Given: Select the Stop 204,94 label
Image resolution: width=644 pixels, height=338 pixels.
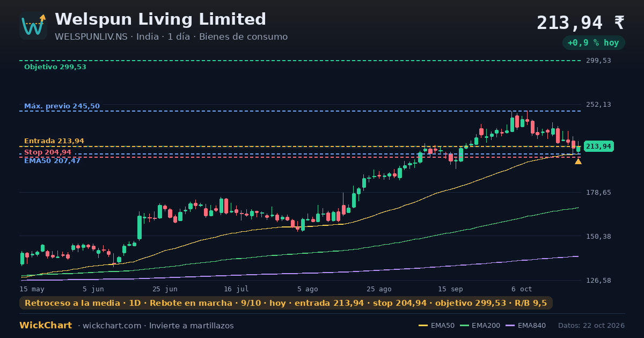Looking at the screenshot, I should pyautogui.click(x=48, y=152).
